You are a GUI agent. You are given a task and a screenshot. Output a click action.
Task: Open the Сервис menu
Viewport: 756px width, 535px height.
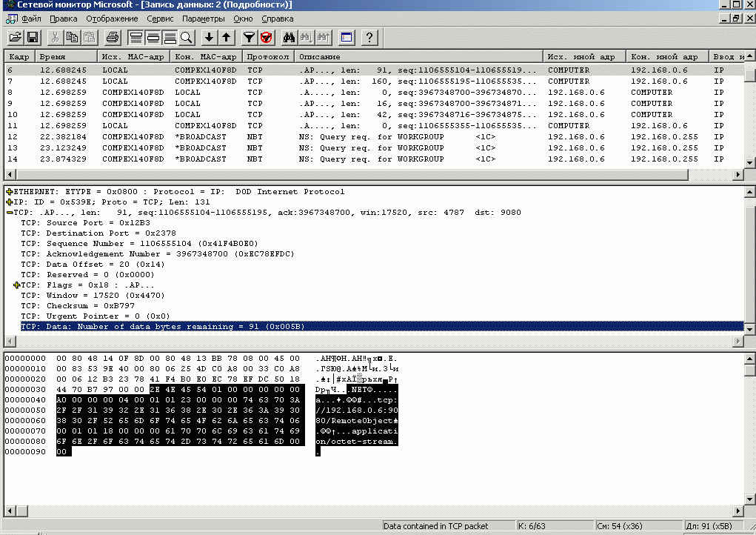pos(160,19)
